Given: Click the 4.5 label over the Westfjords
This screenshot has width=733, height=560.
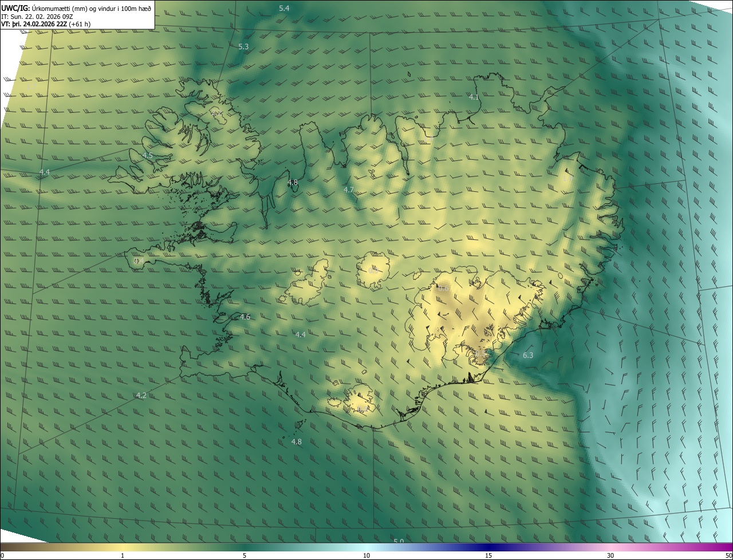Looking at the screenshot, I should point(148,156).
